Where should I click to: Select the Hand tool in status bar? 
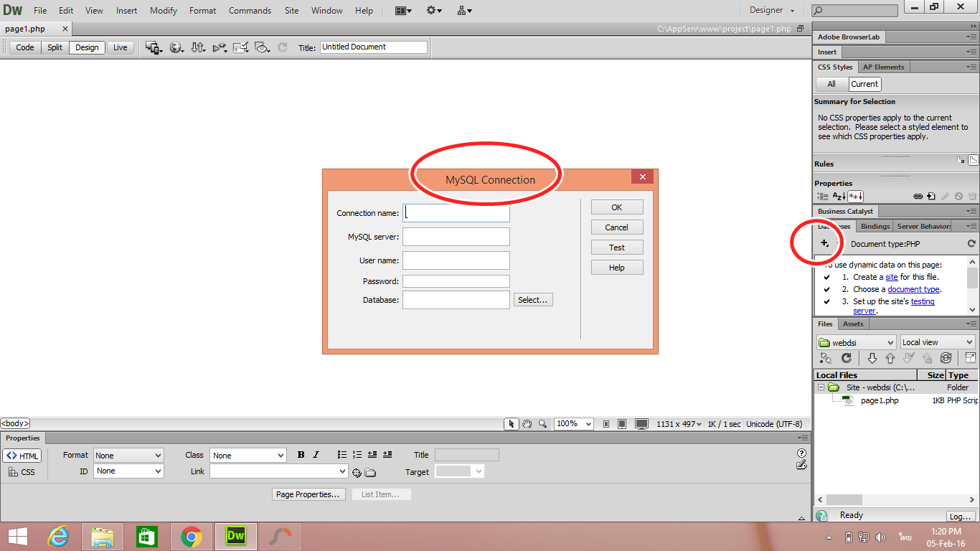[x=527, y=424]
